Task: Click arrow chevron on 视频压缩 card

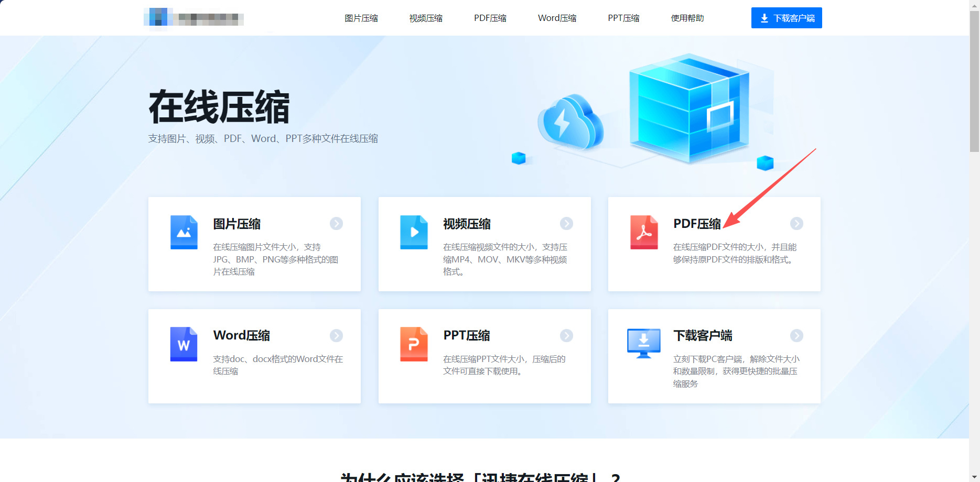Action: click(x=566, y=224)
